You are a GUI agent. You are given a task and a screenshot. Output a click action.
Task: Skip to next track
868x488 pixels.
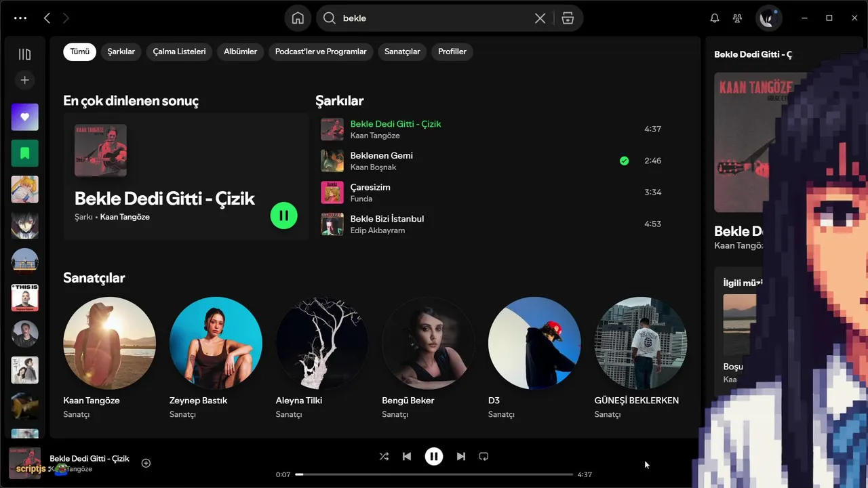point(461,457)
